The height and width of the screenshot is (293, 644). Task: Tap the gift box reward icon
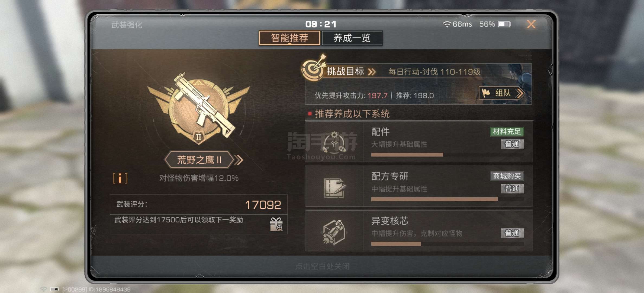coord(276,224)
